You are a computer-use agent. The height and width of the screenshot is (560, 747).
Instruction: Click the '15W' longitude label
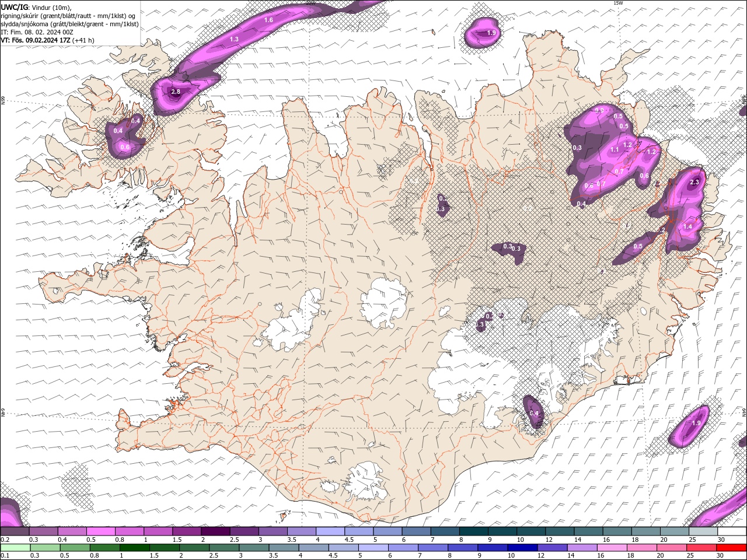click(x=618, y=3)
